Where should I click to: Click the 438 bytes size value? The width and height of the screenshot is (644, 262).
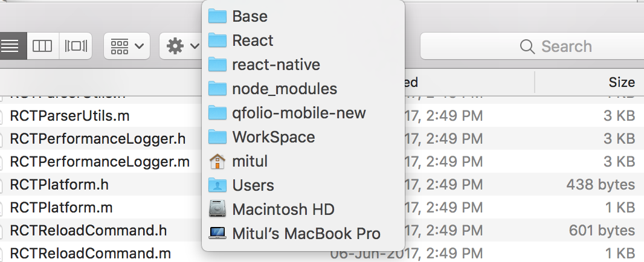click(x=601, y=185)
